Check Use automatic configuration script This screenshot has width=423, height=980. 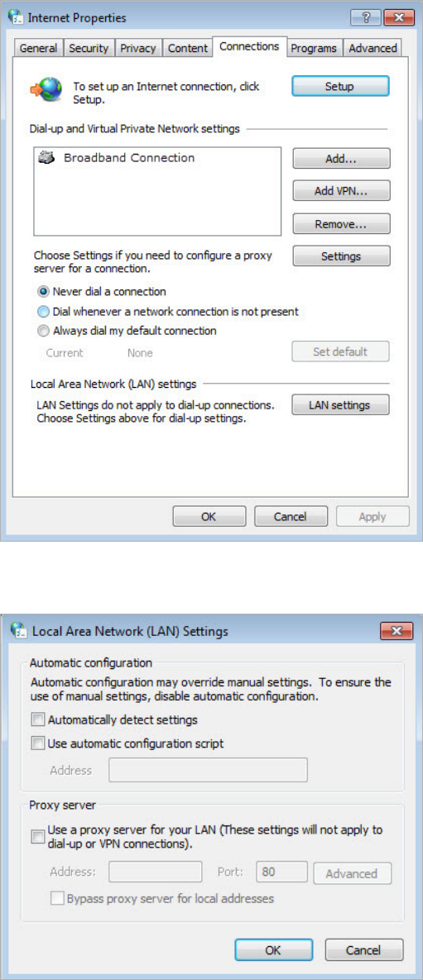click(x=39, y=743)
